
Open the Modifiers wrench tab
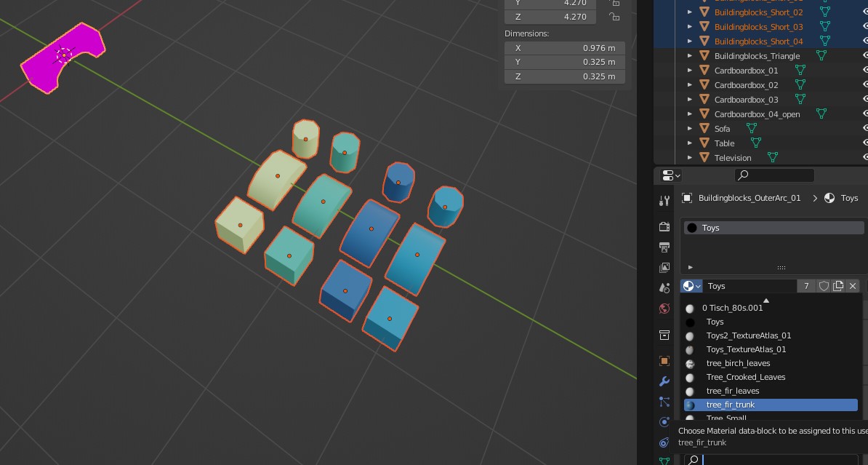[664, 381]
